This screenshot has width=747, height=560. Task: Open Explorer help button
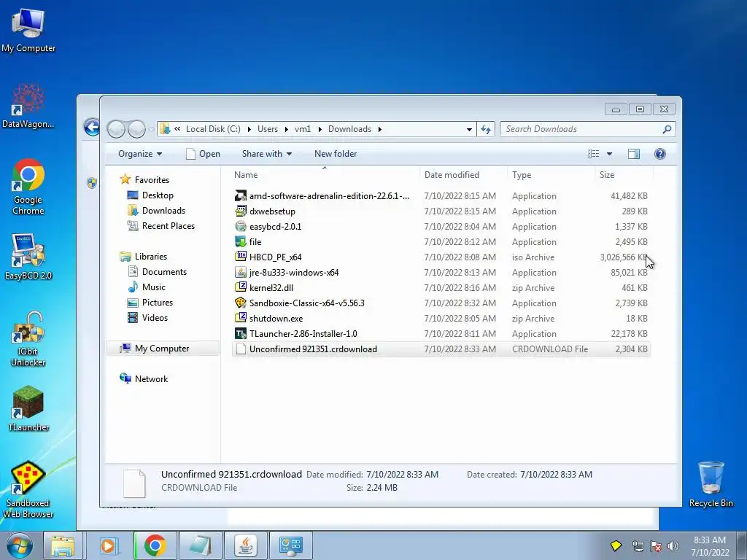(659, 154)
